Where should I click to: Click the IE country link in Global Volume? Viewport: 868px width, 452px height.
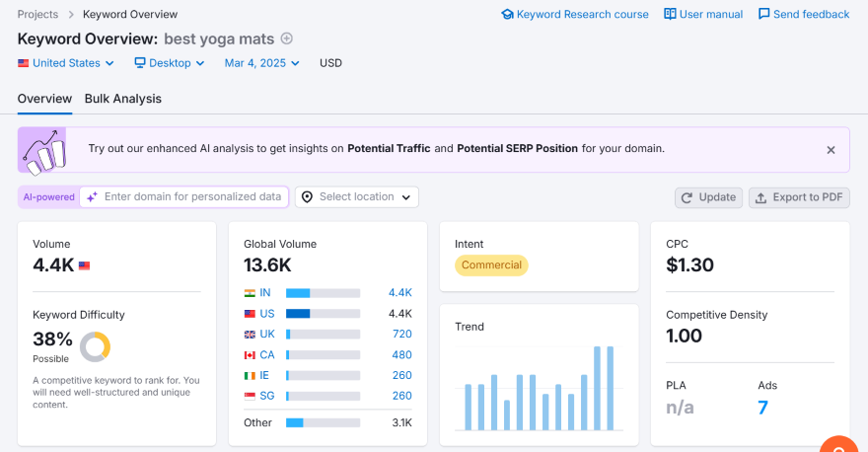[x=264, y=376]
